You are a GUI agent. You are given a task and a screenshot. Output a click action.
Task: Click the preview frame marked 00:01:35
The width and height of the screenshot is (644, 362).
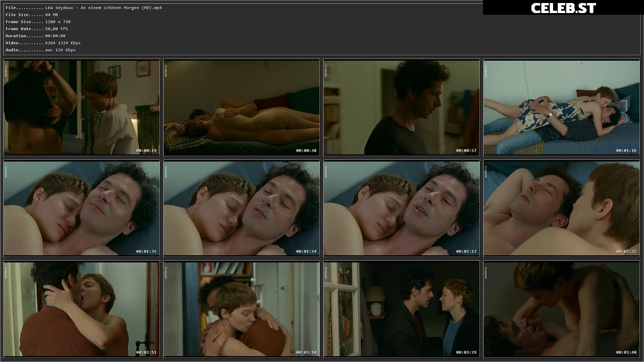(82, 208)
